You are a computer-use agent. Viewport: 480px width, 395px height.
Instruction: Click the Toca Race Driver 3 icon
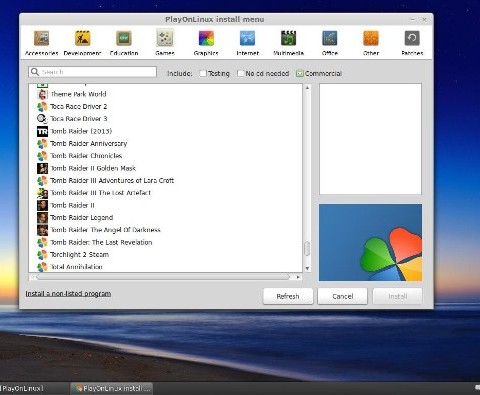click(42, 119)
